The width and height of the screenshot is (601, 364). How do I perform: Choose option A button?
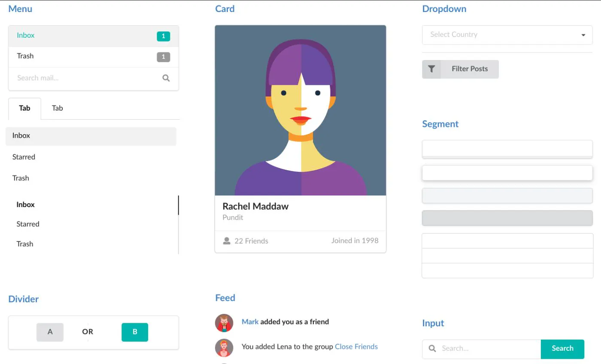(50, 332)
